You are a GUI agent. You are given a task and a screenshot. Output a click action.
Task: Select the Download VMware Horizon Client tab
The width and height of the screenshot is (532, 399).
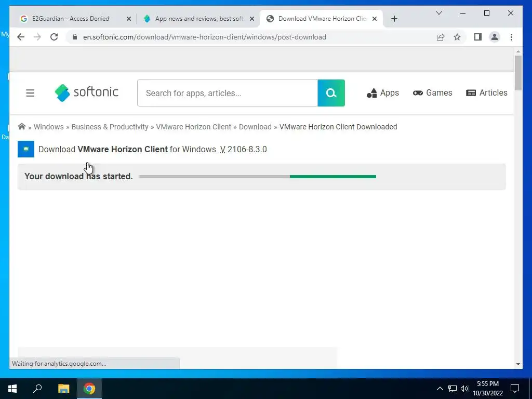(322, 19)
